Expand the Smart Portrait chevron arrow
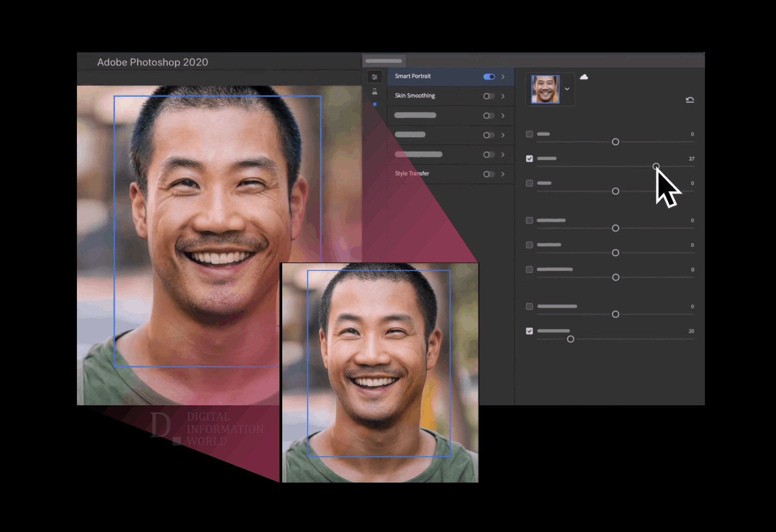Viewport: 776px width, 532px height. coord(503,77)
